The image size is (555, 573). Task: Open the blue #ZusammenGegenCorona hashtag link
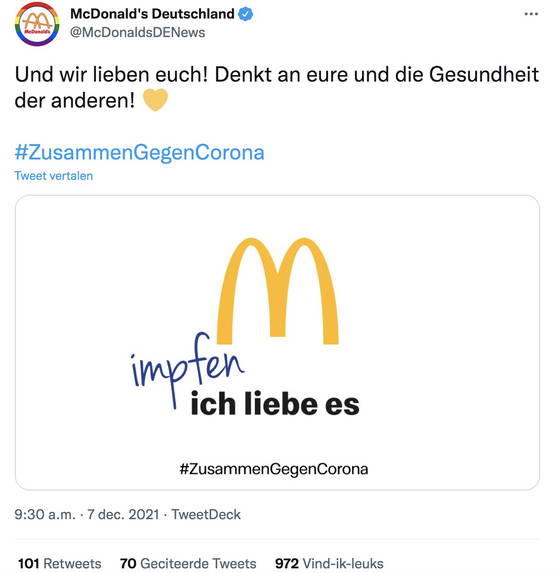pyautogui.click(x=139, y=152)
